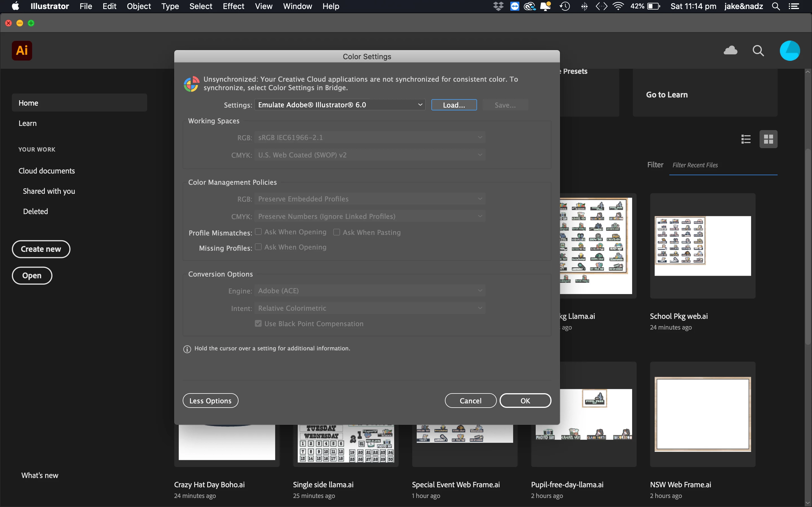
Task: Open cloud storage status icon
Action: pos(731,51)
